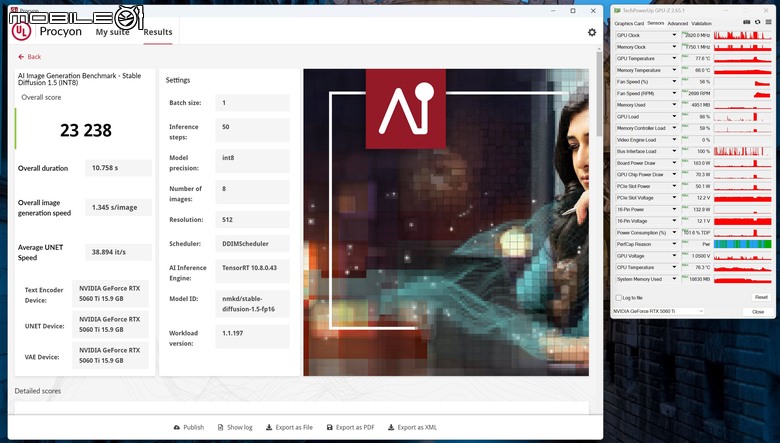Open the My suite tab
780x443 pixels.
click(x=112, y=32)
